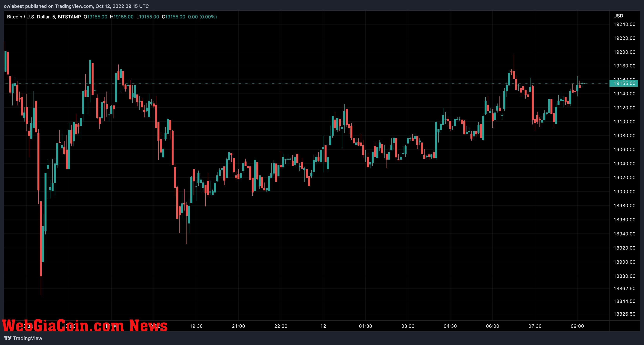This screenshot has height=345, width=644.
Task: Click the low value L19155.00
Action: (147, 17)
